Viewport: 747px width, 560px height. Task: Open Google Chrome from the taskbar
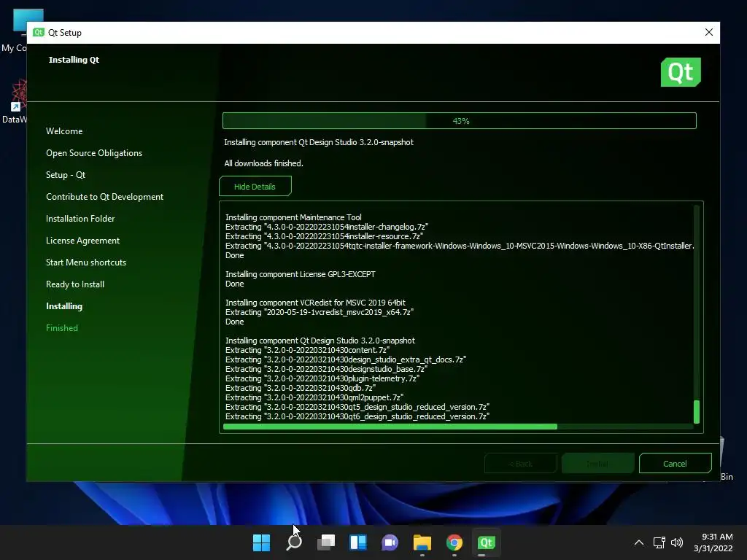pos(454,542)
